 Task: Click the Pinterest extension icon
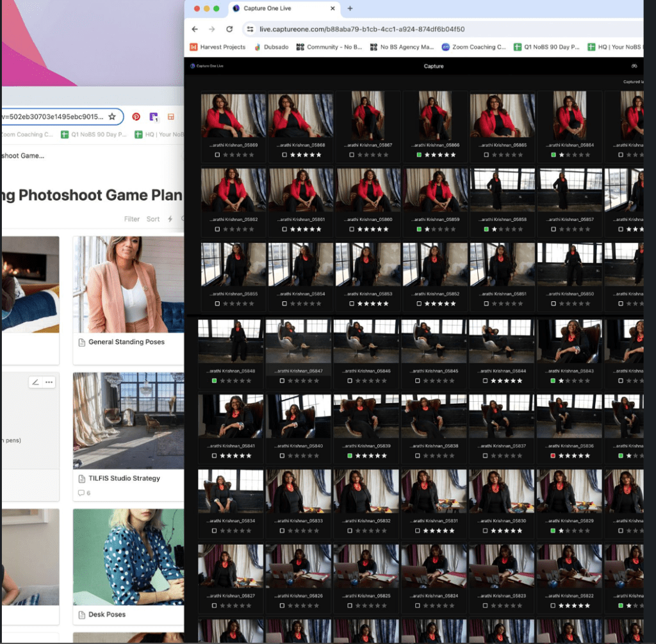coord(136,117)
